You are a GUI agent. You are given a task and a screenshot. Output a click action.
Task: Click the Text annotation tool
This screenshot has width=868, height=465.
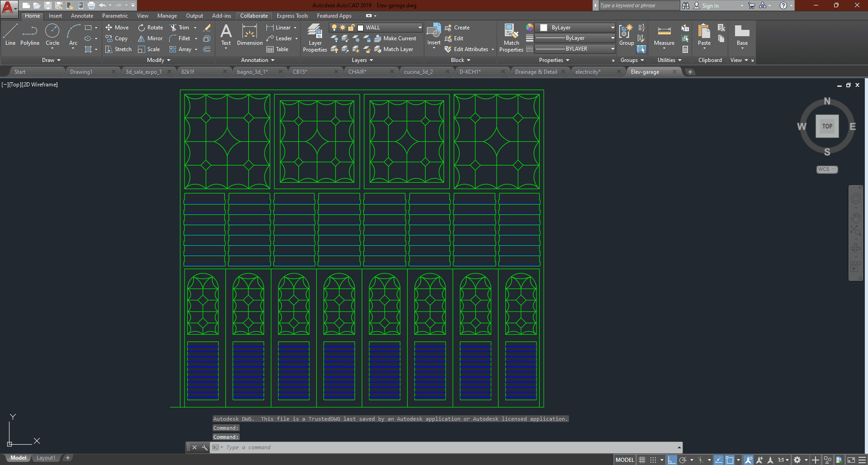226,35
